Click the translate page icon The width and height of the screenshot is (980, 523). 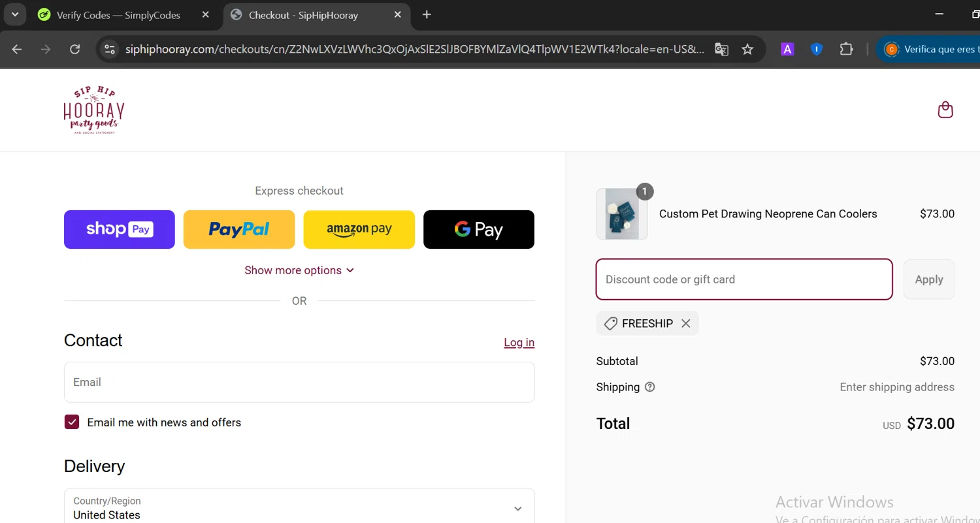click(721, 49)
